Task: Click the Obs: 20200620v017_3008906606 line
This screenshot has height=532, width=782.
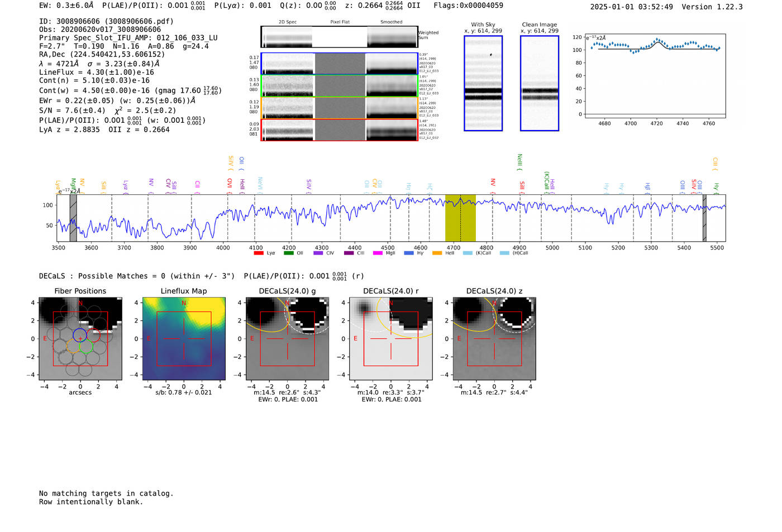Action: (100, 30)
